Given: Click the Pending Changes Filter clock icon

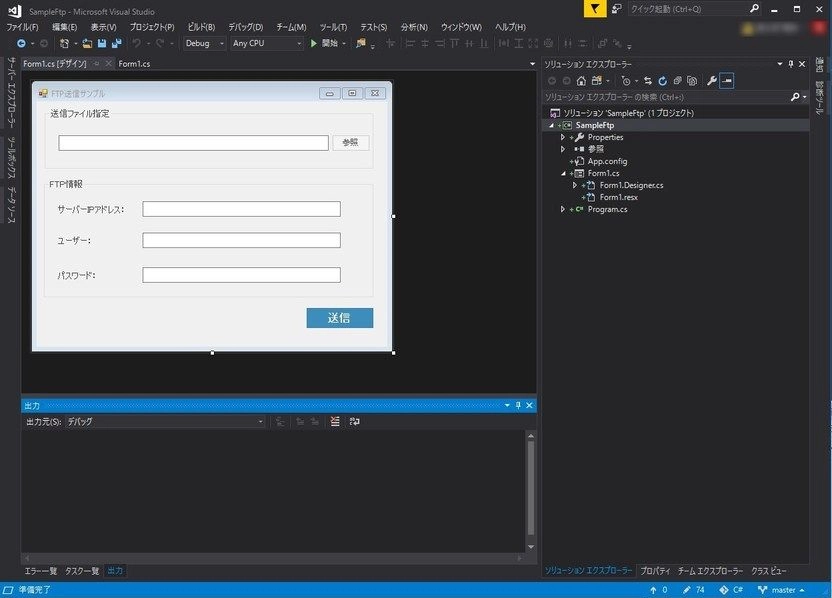Looking at the screenshot, I should pyautogui.click(x=626, y=81).
